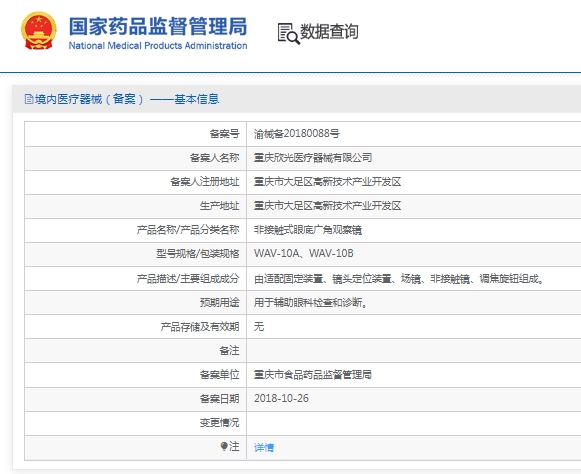Viewport: 581px width, 474px height.
Task: Click the 境内医疗器械（备案）——基本信息 heading
Action: pos(127,99)
